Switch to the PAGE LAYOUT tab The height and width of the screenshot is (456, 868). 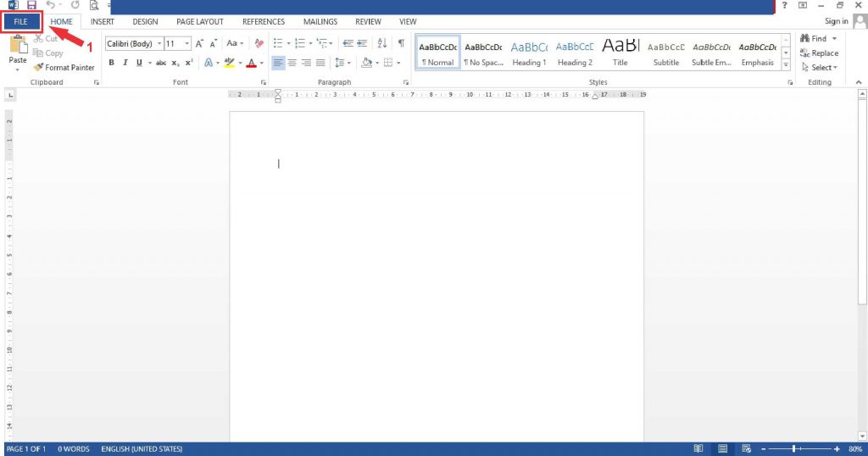coord(200,21)
